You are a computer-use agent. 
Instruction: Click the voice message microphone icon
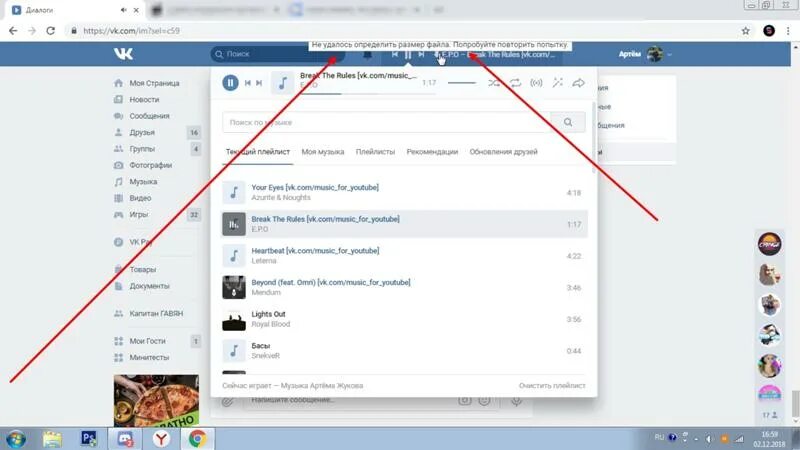pos(516,401)
